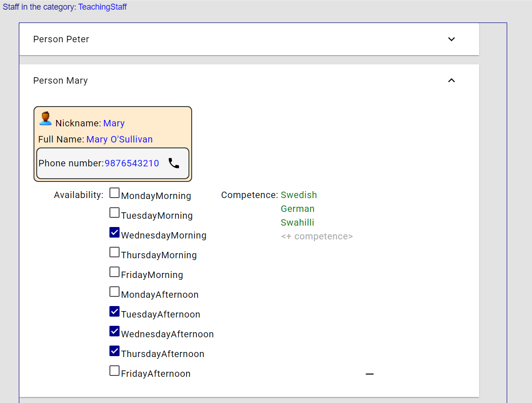Uncheck WednesdayMorning availability
This screenshot has width=532, height=403.
click(x=114, y=232)
